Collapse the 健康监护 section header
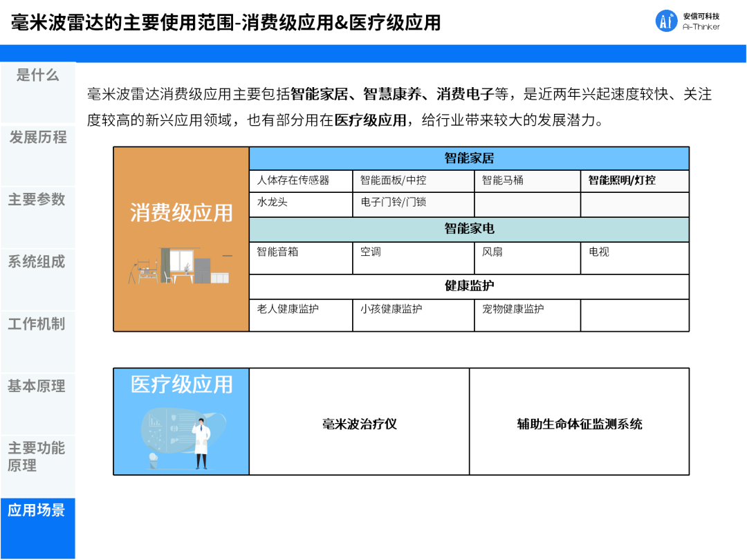 click(469, 286)
